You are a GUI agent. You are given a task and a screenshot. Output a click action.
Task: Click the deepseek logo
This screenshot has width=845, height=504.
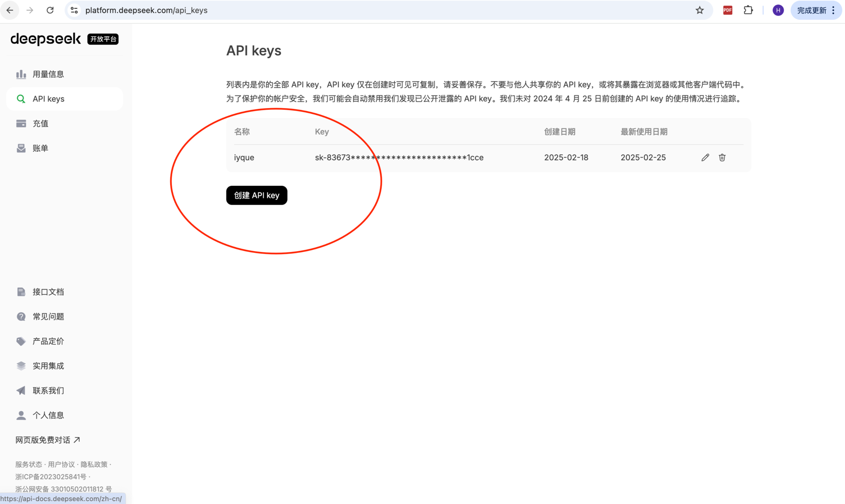45,39
